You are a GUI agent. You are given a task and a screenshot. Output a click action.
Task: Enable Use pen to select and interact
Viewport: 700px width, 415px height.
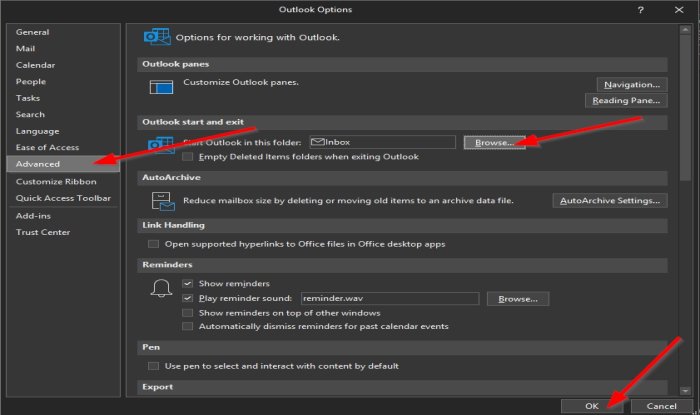click(x=153, y=366)
